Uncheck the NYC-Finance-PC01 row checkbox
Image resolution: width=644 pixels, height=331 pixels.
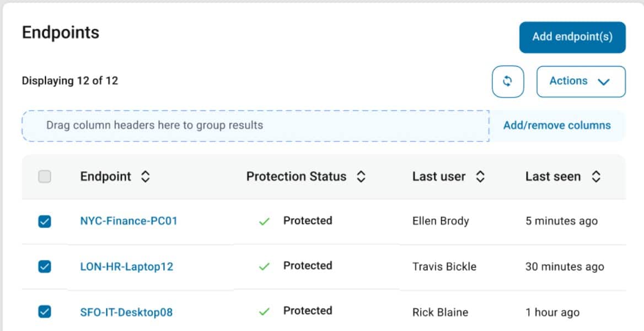click(x=45, y=221)
